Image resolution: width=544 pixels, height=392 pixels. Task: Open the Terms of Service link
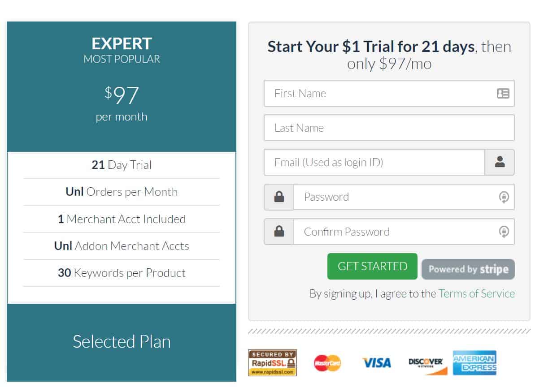(476, 293)
